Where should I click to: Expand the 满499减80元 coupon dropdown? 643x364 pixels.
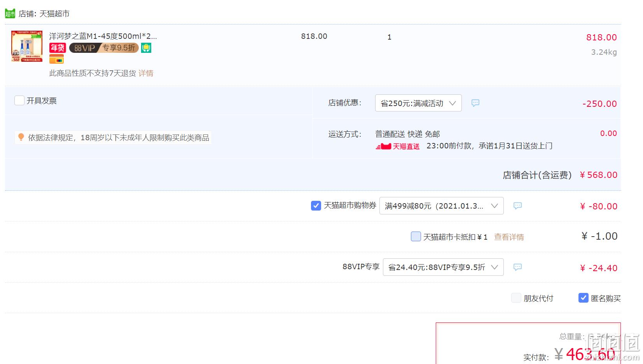(441, 206)
